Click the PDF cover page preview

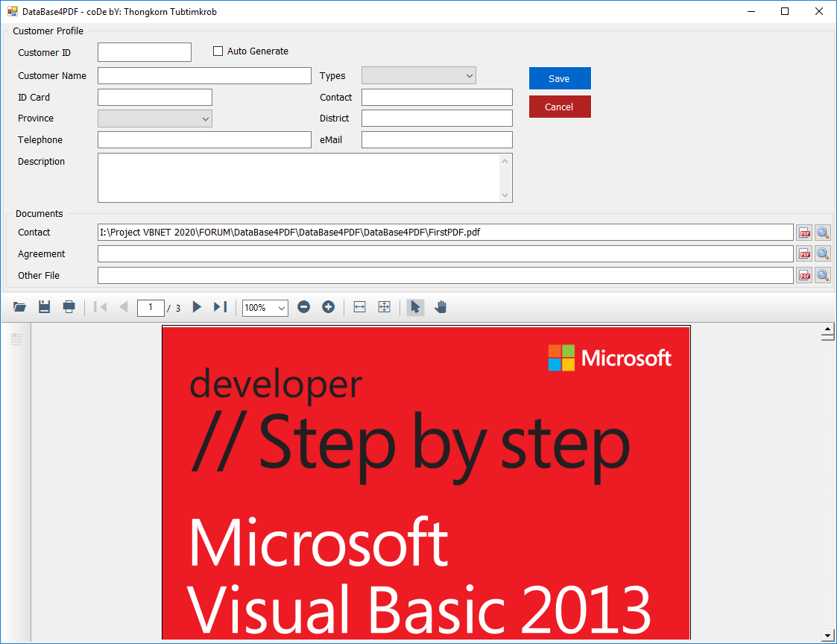[x=426, y=482]
